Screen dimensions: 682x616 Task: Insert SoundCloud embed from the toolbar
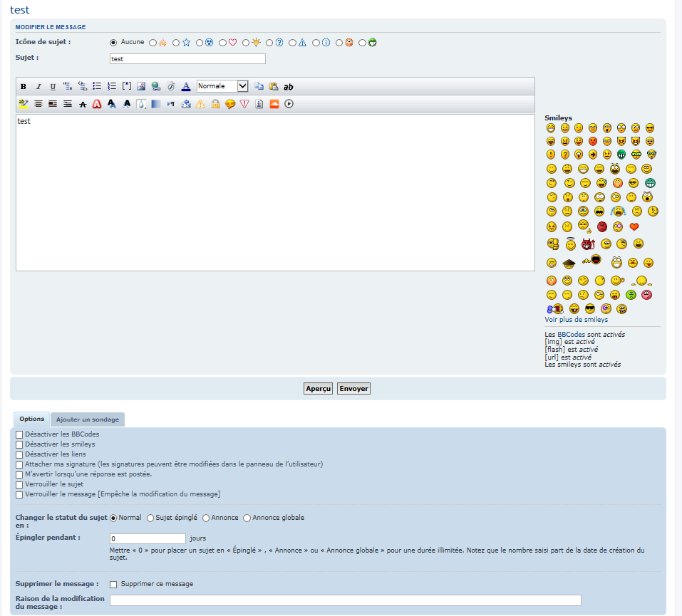click(274, 104)
